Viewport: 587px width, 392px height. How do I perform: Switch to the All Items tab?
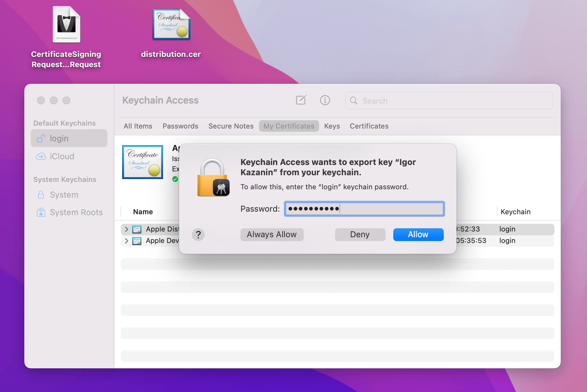point(138,126)
